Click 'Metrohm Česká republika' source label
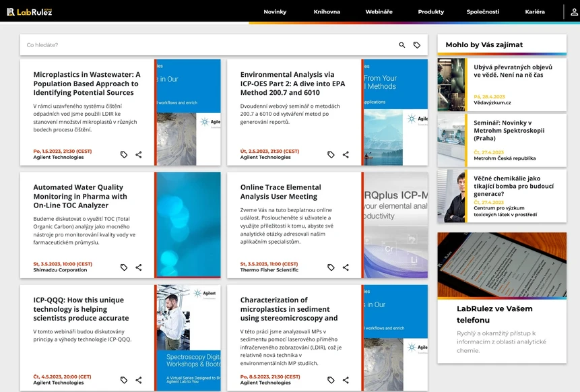 point(505,158)
